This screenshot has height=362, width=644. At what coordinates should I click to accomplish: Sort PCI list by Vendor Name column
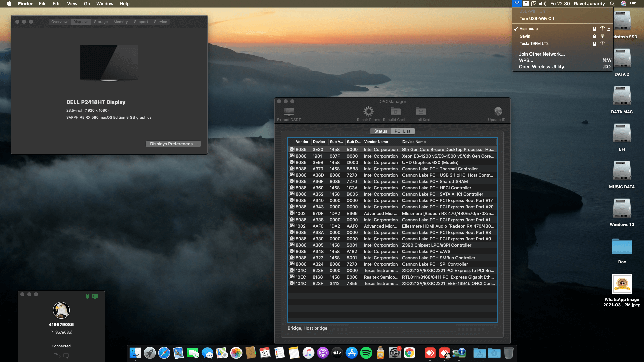pos(381,142)
